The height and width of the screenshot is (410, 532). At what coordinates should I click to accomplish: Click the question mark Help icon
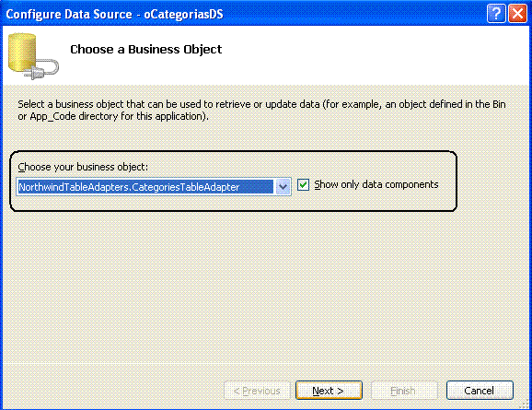tap(496, 14)
